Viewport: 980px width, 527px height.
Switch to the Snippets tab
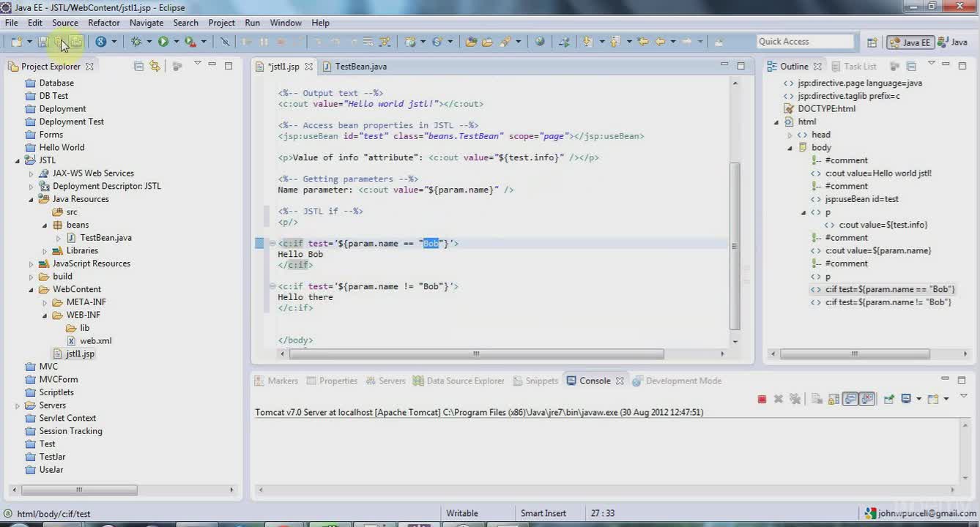(x=535, y=381)
